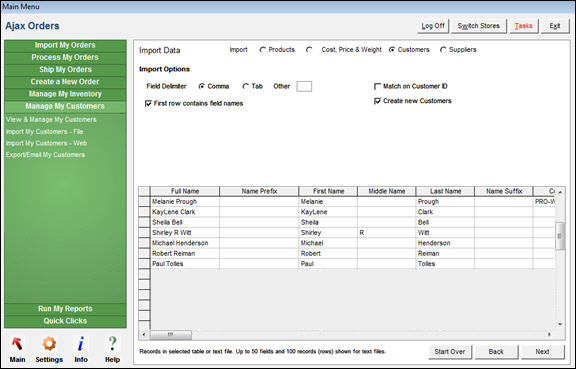Click the Next button
This screenshot has height=369, width=576.
click(x=542, y=352)
